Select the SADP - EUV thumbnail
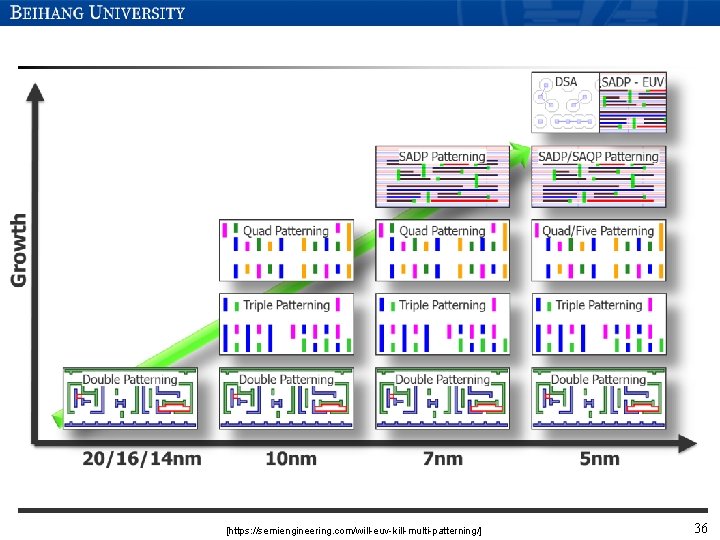Image resolution: width=720 pixels, height=540 pixels. coord(633,102)
